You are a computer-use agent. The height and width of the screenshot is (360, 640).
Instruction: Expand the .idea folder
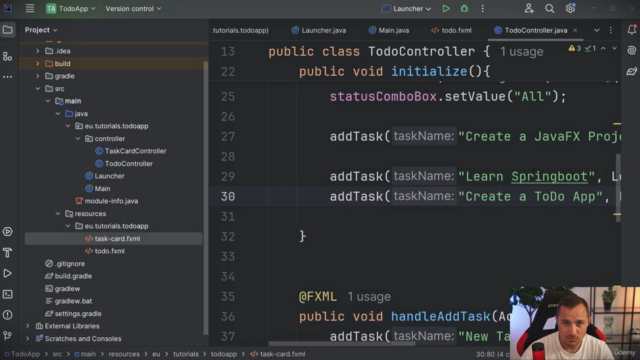coord(38,51)
